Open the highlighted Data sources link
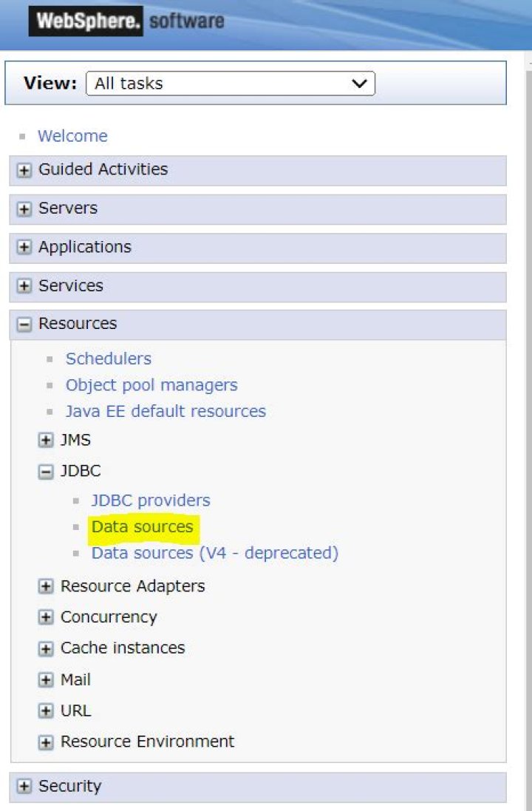 pos(142,527)
